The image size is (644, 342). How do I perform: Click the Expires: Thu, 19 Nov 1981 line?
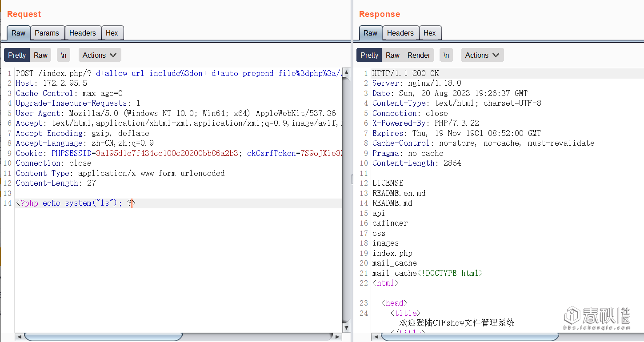[457, 133]
